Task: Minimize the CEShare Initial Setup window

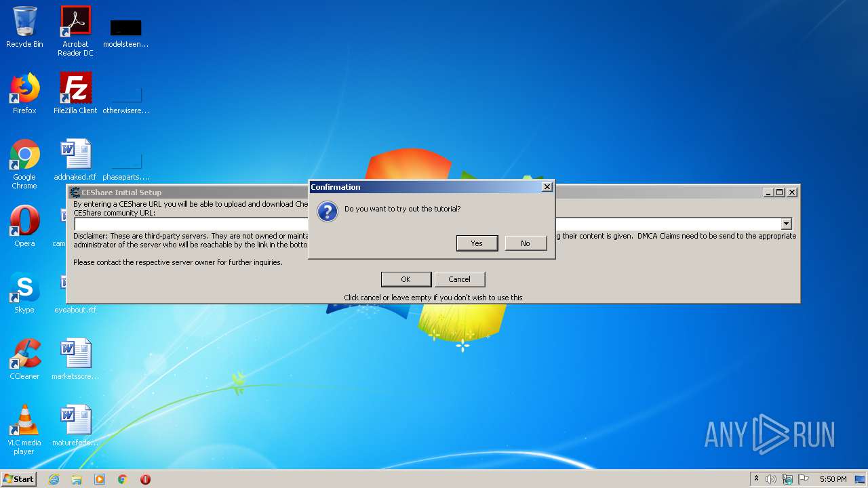Action: pyautogui.click(x=768, y=192)
